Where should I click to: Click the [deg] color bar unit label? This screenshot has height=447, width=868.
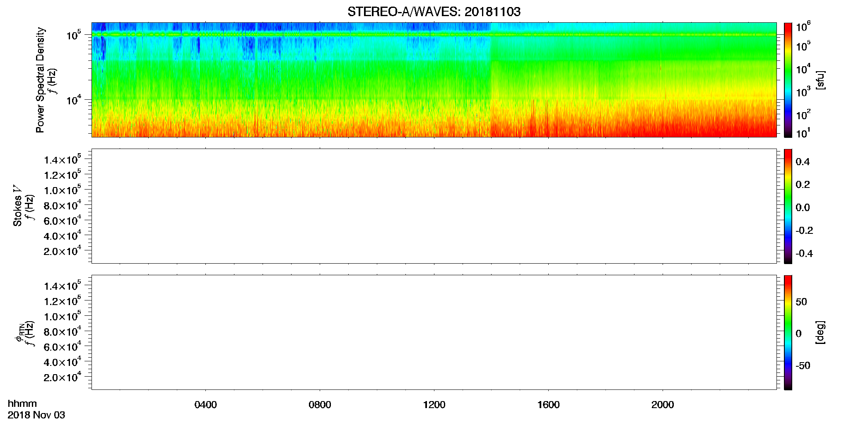pyautogui.click(x=820, y=332)
